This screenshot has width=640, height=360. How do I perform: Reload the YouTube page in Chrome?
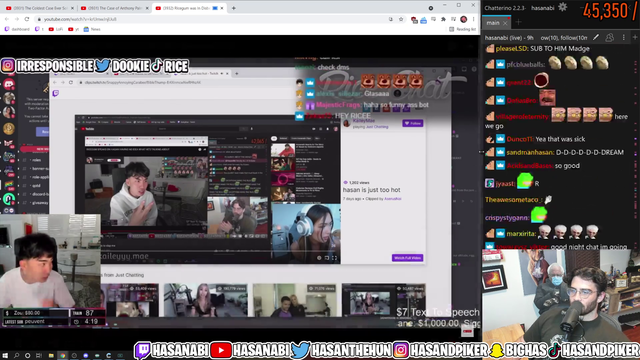point(27,19)
